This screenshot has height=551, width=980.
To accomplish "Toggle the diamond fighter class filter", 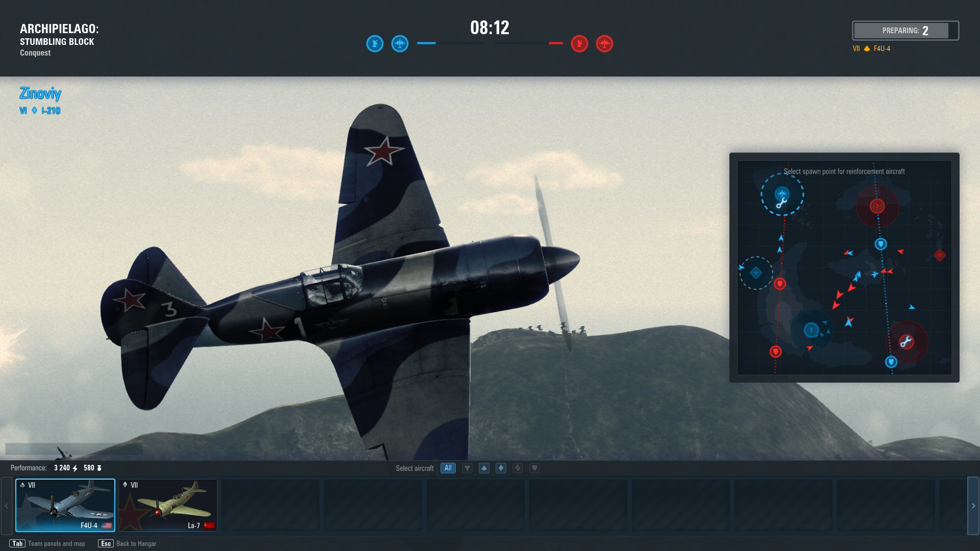I will (x=501, y=468).
